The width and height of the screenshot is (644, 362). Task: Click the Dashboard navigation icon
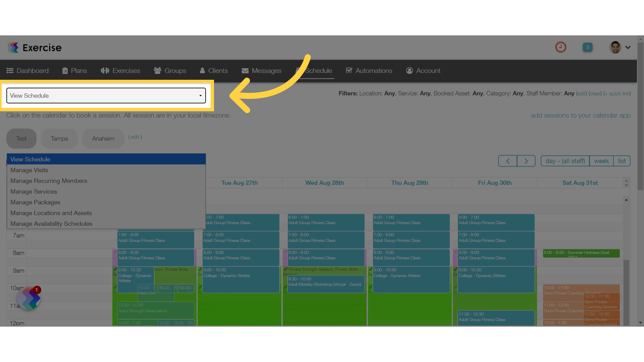(10, 71)
